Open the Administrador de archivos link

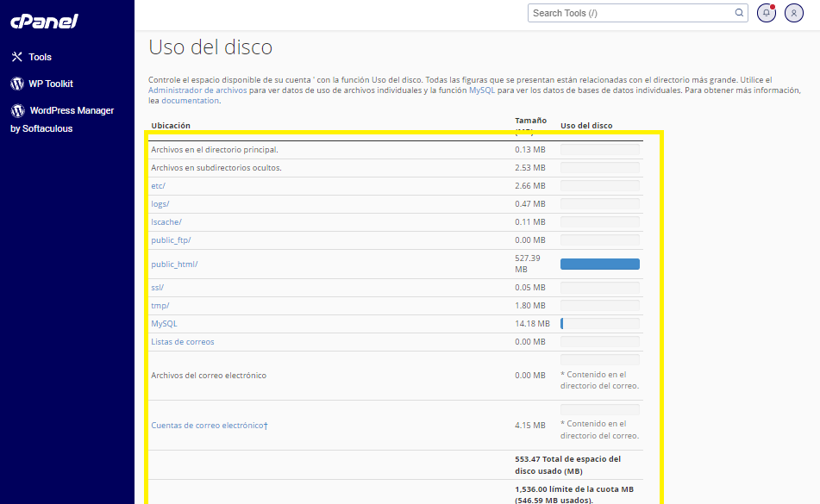197,90
